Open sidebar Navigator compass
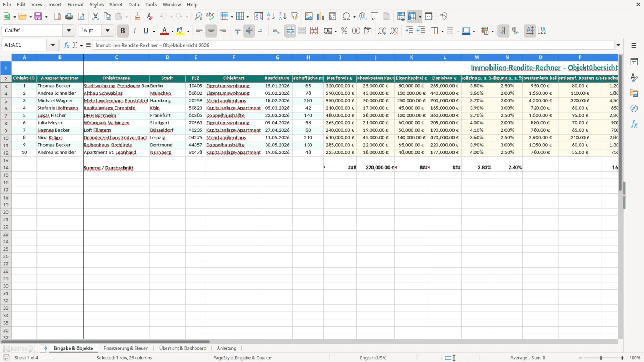This screenshot has width=644, height=362. [x=634, y=108]
